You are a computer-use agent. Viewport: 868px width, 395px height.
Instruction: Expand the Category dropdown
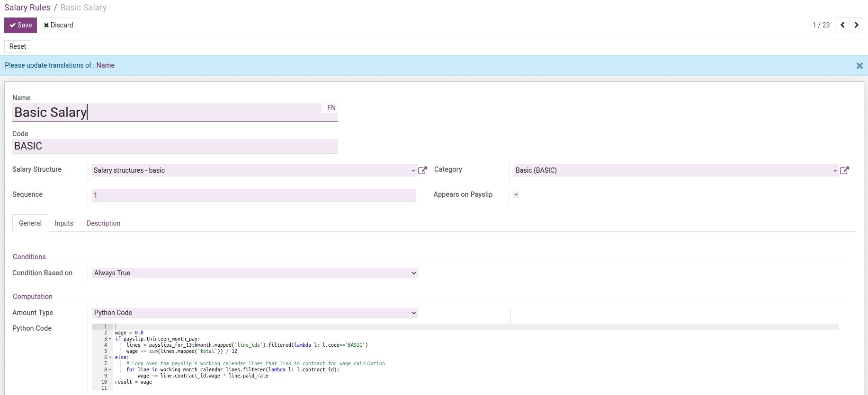[x=835, y=171]
